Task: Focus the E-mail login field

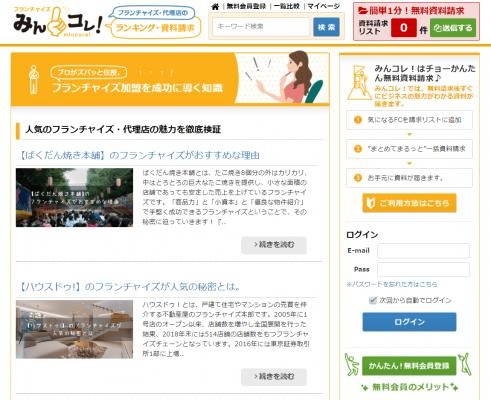Action: tap(423, 251)
